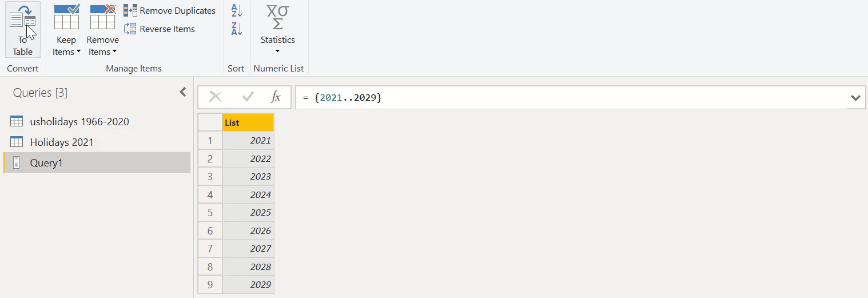
Task: Open Remove Items dropdown
Action: click(103, 30)
